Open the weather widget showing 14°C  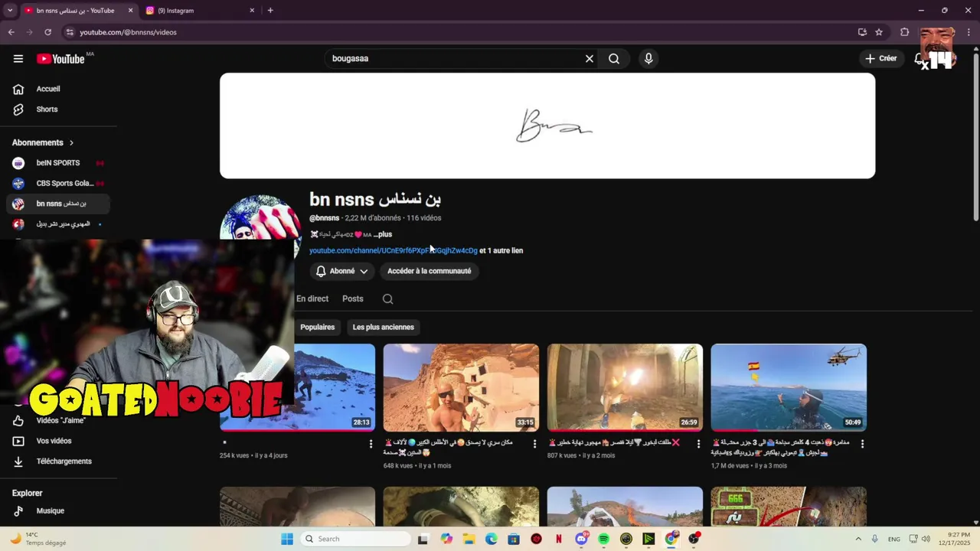pyautogui.click(x=38, y=539)
